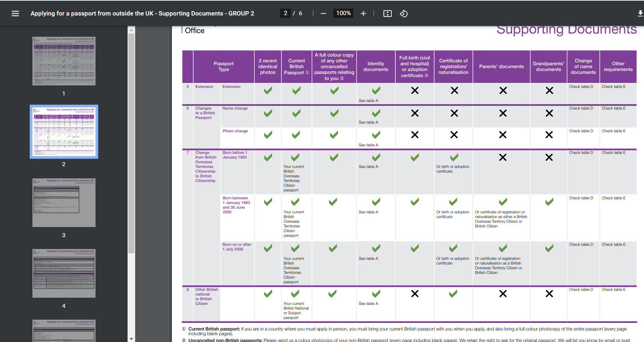Screen dimensions: 644x342
Task: Open the partially visible page 5 thumbnail
Action: pyautogui.click(x=64, y=331)
